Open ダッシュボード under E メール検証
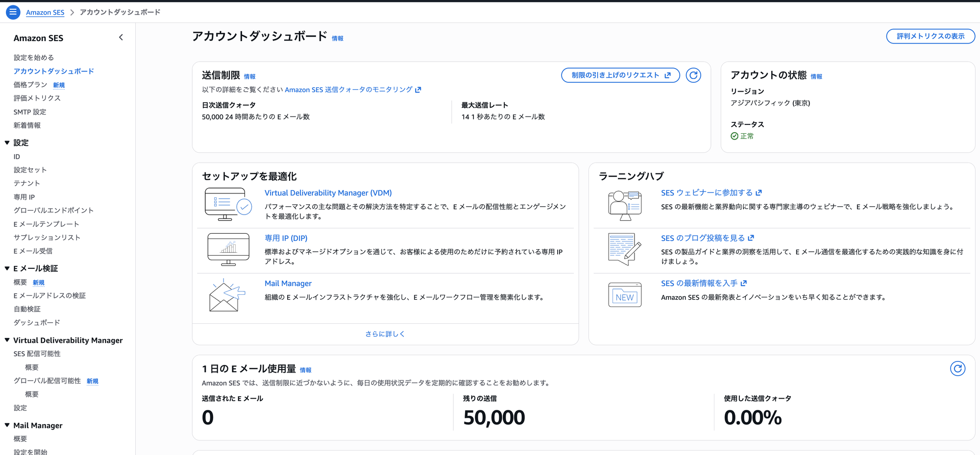Image resolution: width=980 pixels, height=455 pixels. click(x=37, y=322)
